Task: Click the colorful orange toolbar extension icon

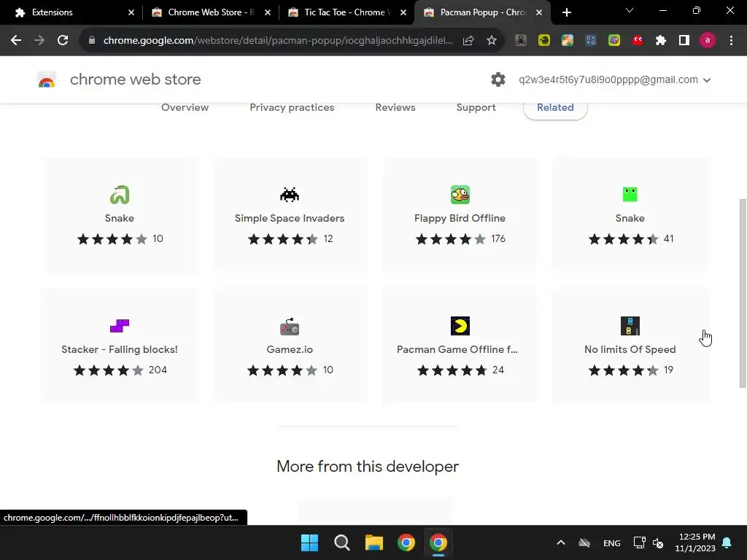Action: [568, 41]
